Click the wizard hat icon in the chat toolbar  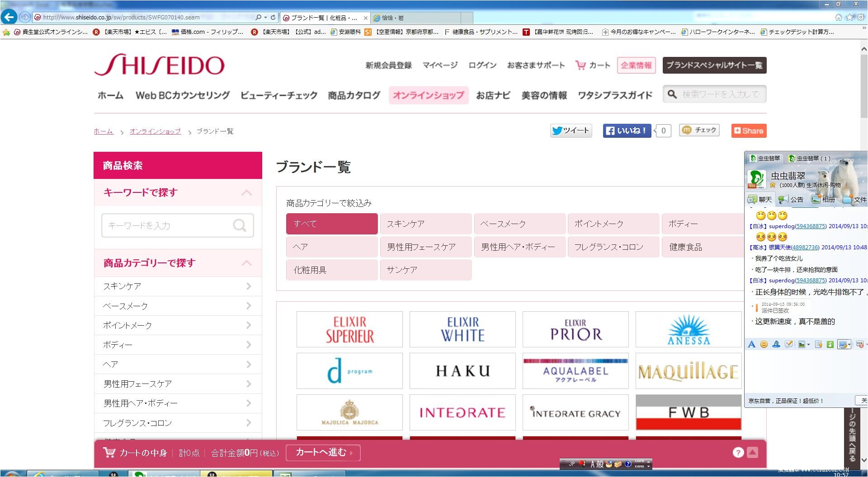coord(776,344)
